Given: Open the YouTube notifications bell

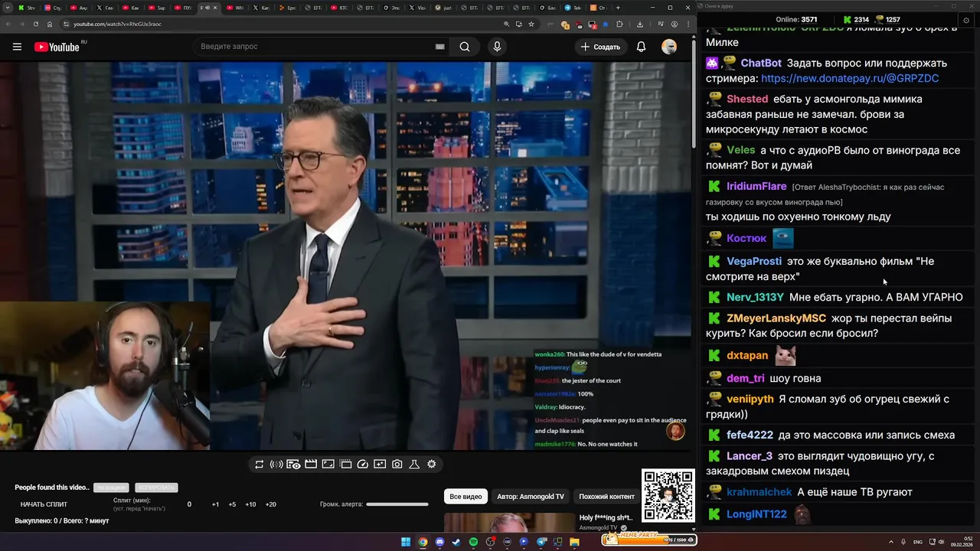Looking at the screenshot, I should click(641, 47).
